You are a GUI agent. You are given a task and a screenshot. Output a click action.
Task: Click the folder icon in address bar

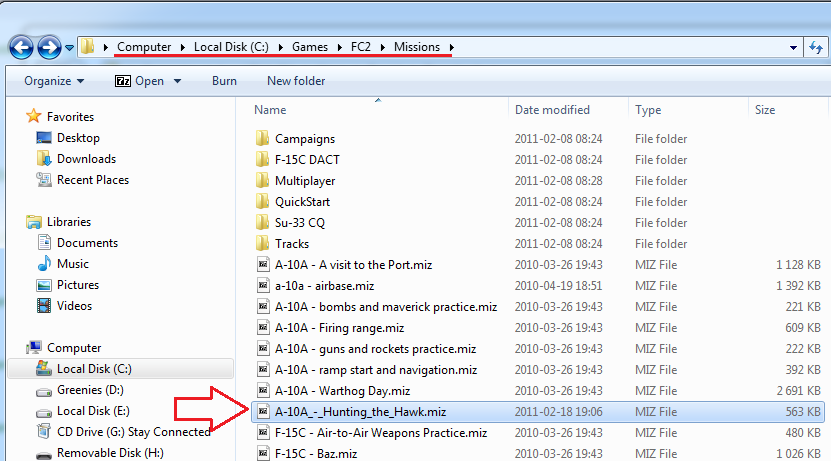point(88,47)
